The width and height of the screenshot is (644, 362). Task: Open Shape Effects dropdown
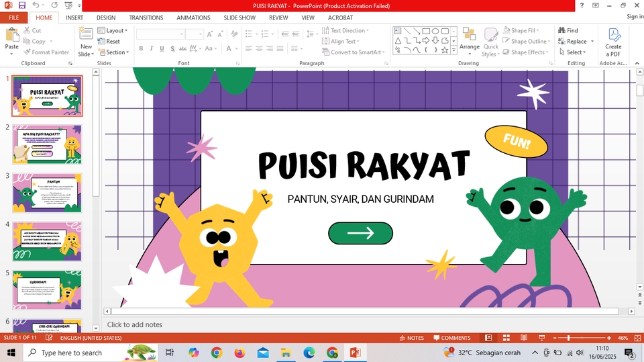pyautogui.click(x=526, y=52)
